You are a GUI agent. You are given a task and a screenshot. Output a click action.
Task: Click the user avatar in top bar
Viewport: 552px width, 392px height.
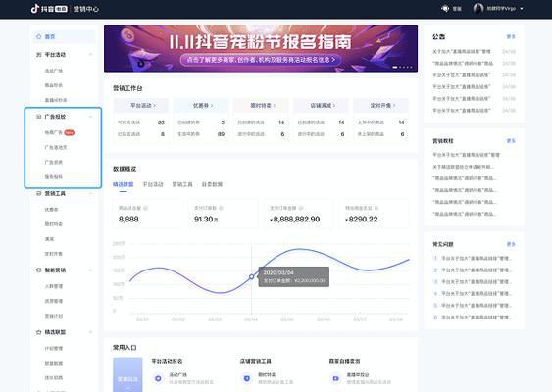tap(477, 9)
